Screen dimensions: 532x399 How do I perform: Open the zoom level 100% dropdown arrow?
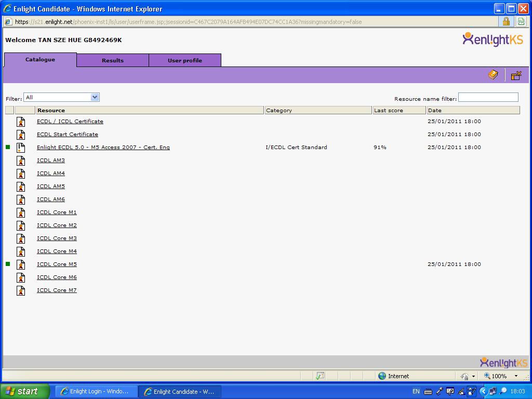(x=516, y=376)
